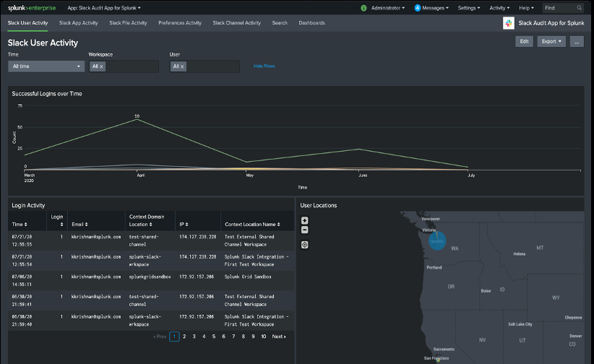
Task: Click the green health status icon
Action: (363, 8)
